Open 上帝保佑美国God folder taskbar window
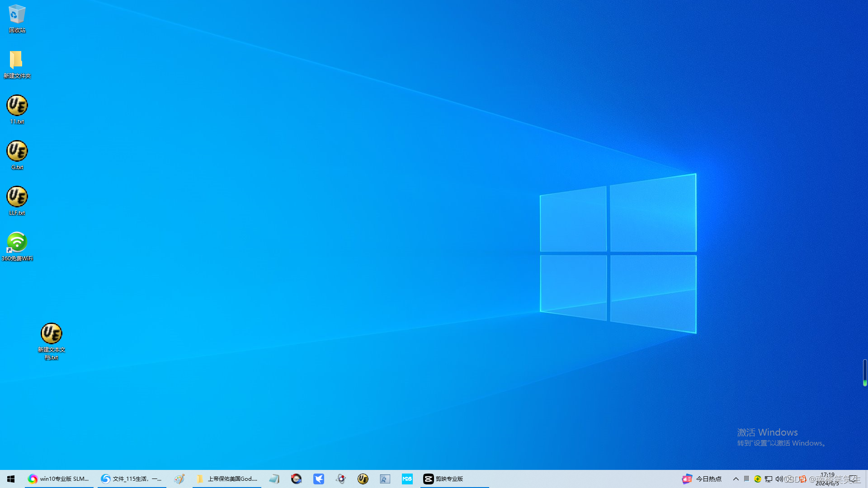This screenshot has width=868, height=488. coord(227,479)
